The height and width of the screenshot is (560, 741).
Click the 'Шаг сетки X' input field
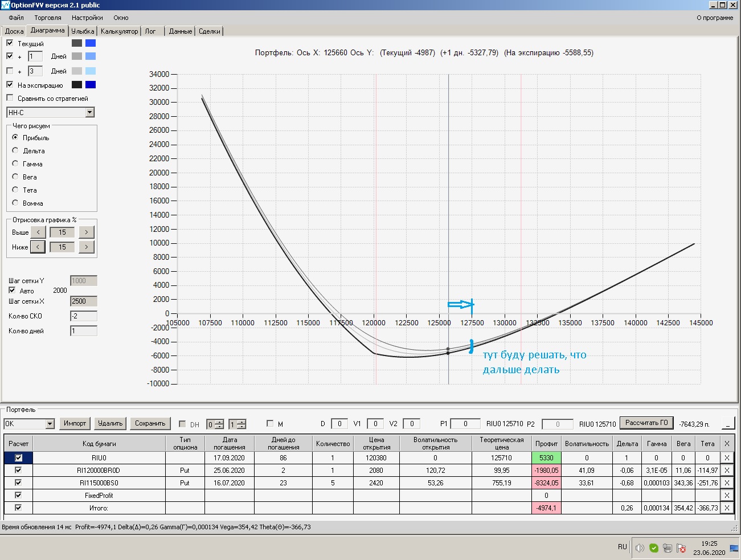pyautogui.click(x=84, y=301)
